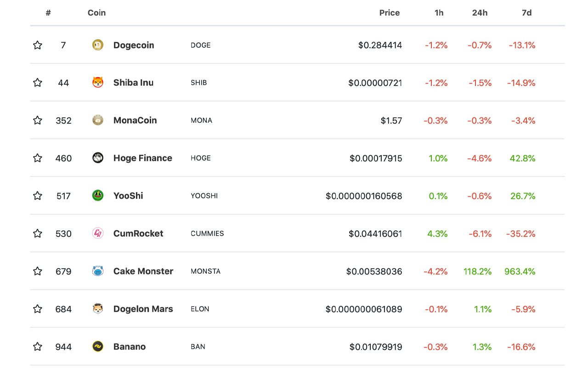Click the MonaCoin logo icon

point(98,121)
